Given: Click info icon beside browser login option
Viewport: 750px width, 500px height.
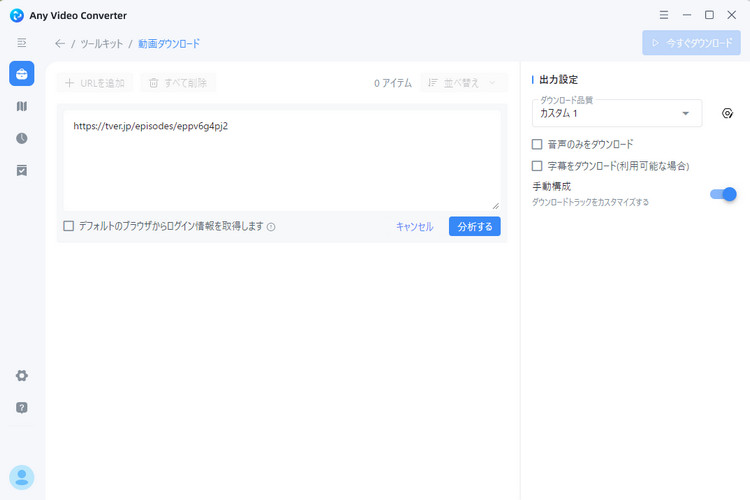Looking at the screenshot, I should [271, 227].
